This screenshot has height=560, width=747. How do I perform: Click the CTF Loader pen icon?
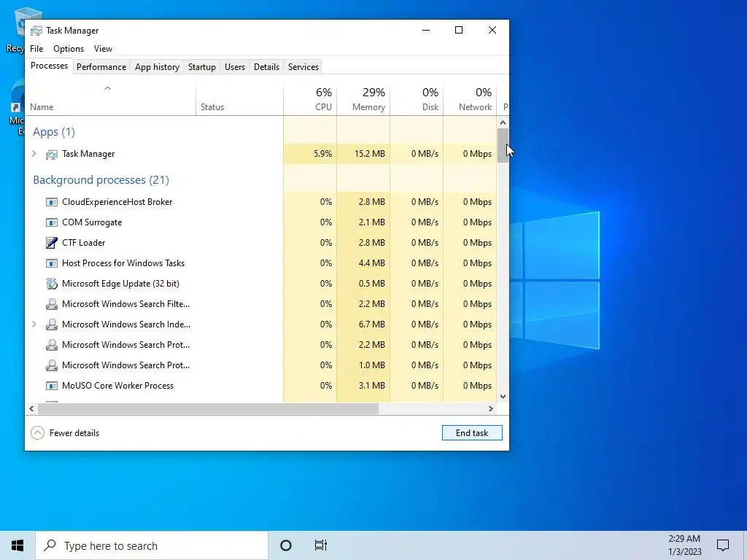tap(52, 243)
